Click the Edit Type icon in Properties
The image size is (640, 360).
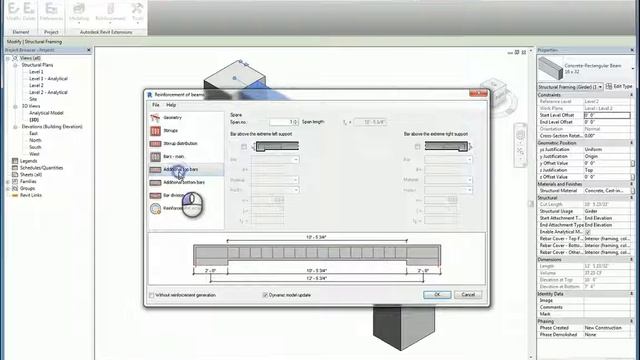click(609, 87)
